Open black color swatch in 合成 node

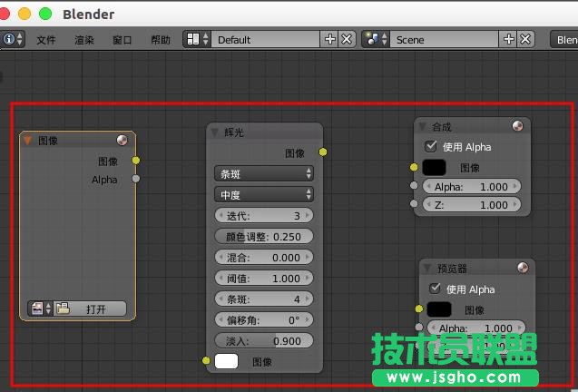(434, 167)
